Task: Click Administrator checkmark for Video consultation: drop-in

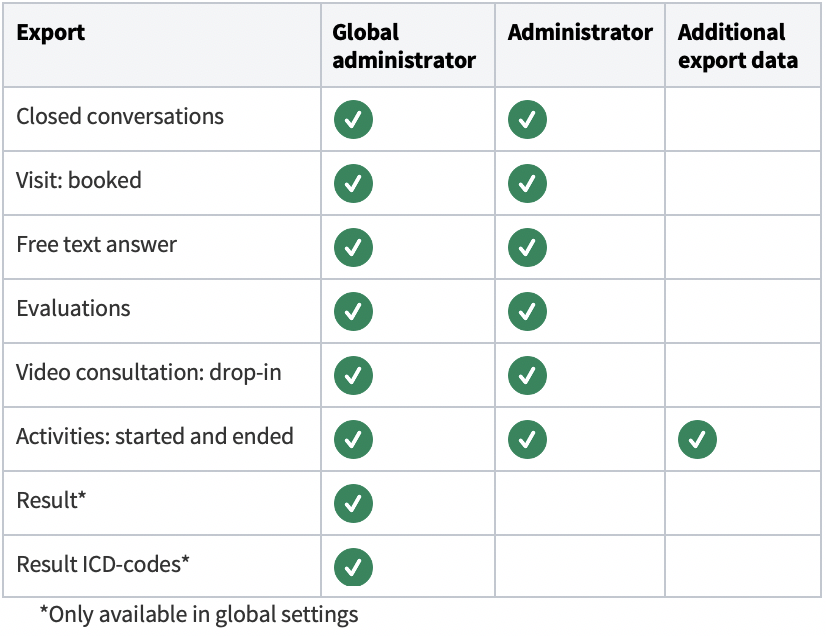Action: pyautogui.click(x=527, y=375)
